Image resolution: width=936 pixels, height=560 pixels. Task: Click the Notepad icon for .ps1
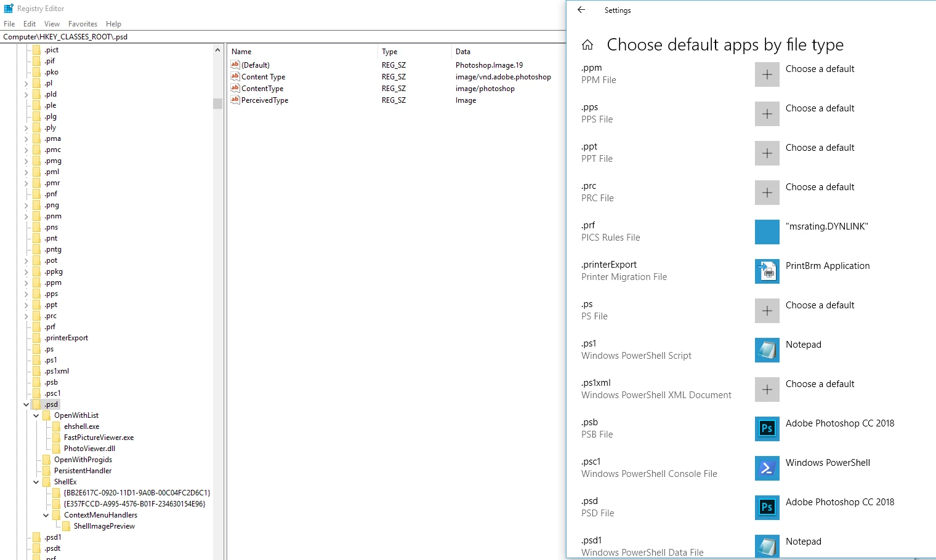(767, 350)
